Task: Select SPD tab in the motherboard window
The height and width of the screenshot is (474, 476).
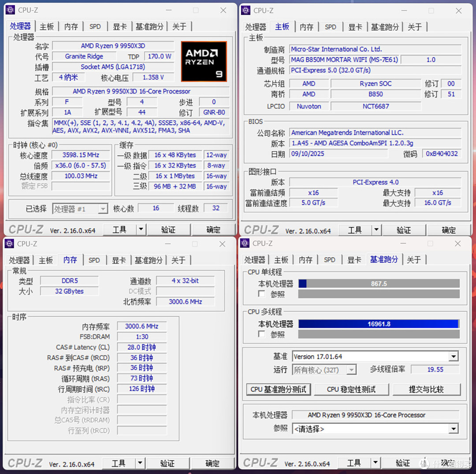Action: [x=331, y=27]
